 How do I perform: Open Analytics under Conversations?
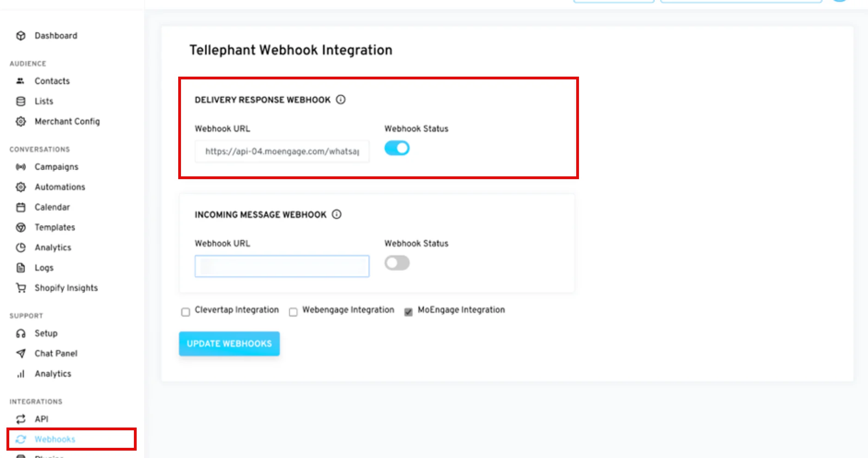coord(53,247)
